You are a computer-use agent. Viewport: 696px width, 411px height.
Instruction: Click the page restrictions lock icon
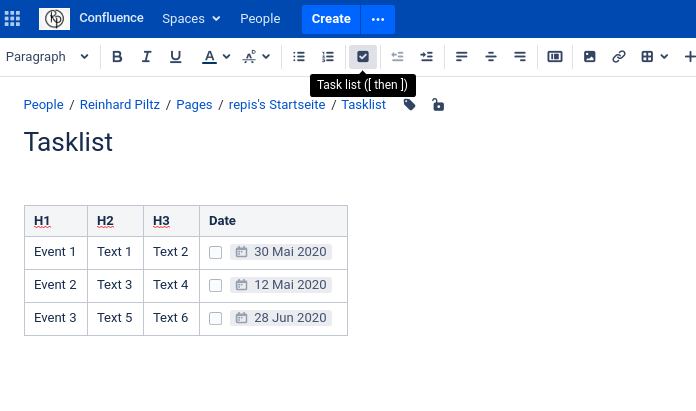438,105
